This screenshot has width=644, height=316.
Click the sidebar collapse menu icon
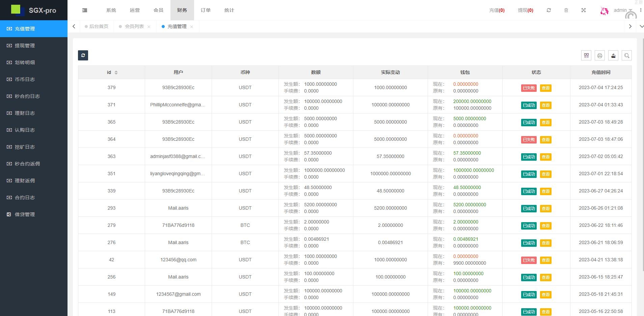click(x=85, y=10)
